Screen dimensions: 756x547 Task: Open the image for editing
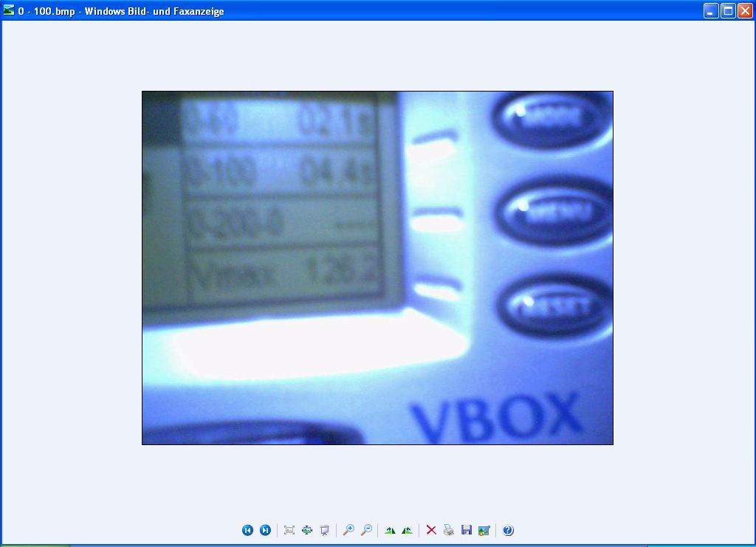484,530
